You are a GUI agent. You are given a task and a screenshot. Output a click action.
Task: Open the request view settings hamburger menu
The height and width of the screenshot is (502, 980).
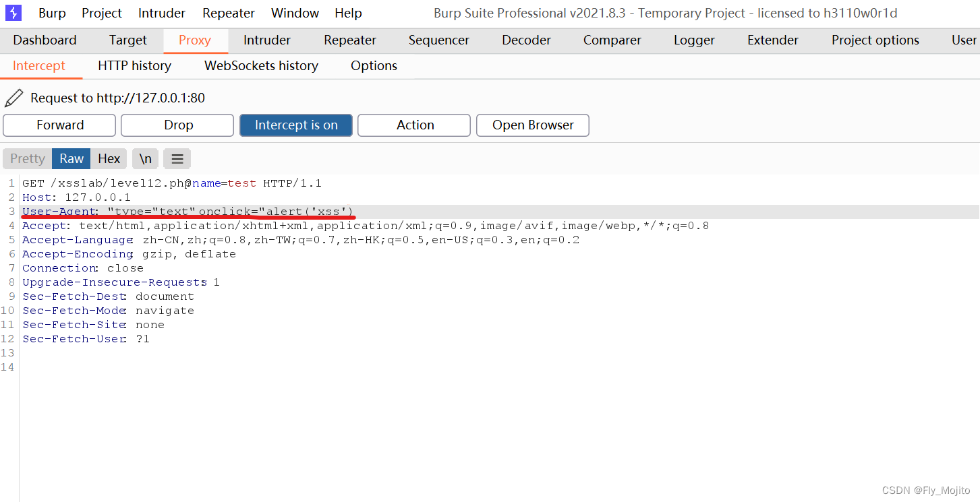pos(176,158)
